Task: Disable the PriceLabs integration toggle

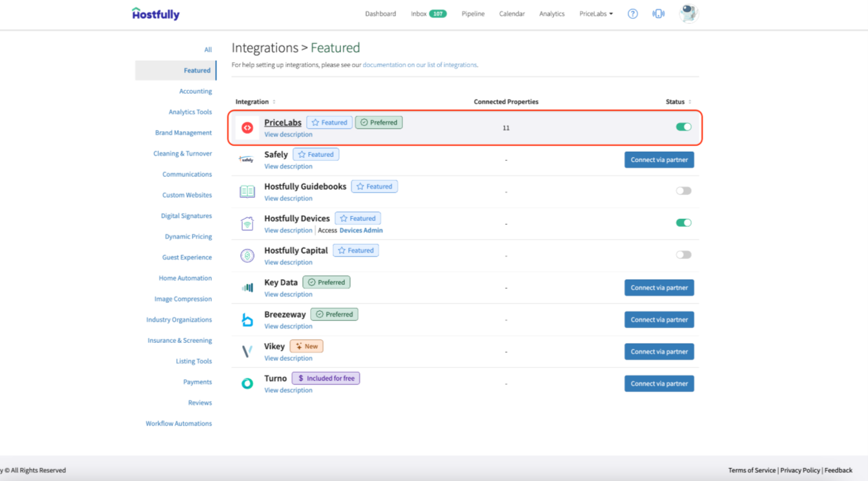Action: [683, 127]
